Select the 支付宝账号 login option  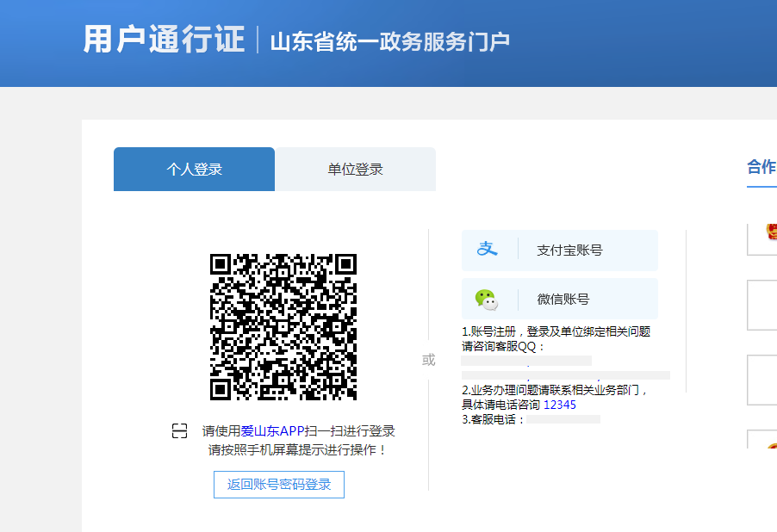[x=559, y=249]
